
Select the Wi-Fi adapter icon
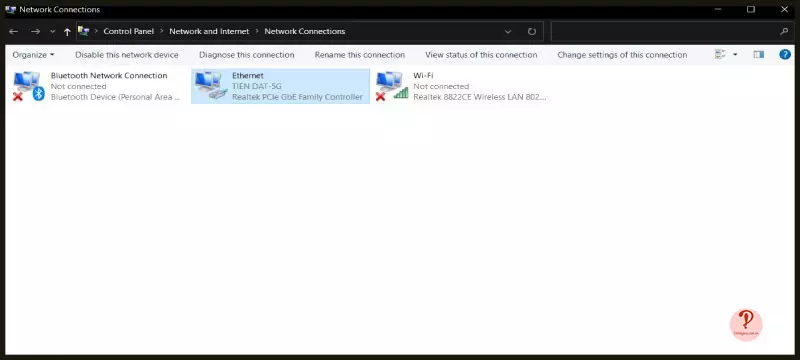point(392,86)
